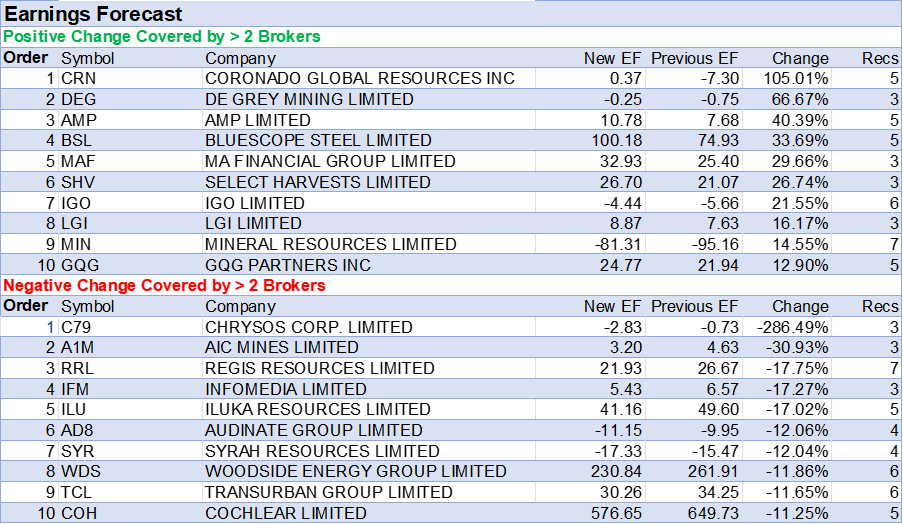903x524 pixels.
Task: Click the Earnings Forecast title cell
Action: coord(94,14)
